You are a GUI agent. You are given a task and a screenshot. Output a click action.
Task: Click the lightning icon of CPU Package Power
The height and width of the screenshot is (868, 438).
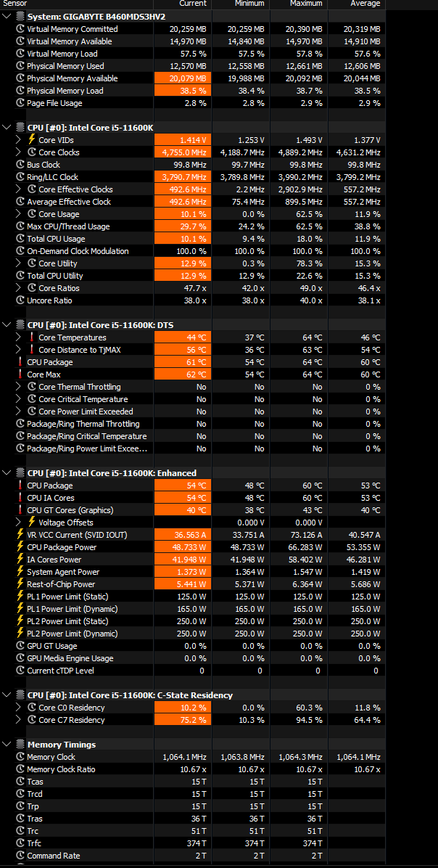pyautogui.click(x=20, y=547)
